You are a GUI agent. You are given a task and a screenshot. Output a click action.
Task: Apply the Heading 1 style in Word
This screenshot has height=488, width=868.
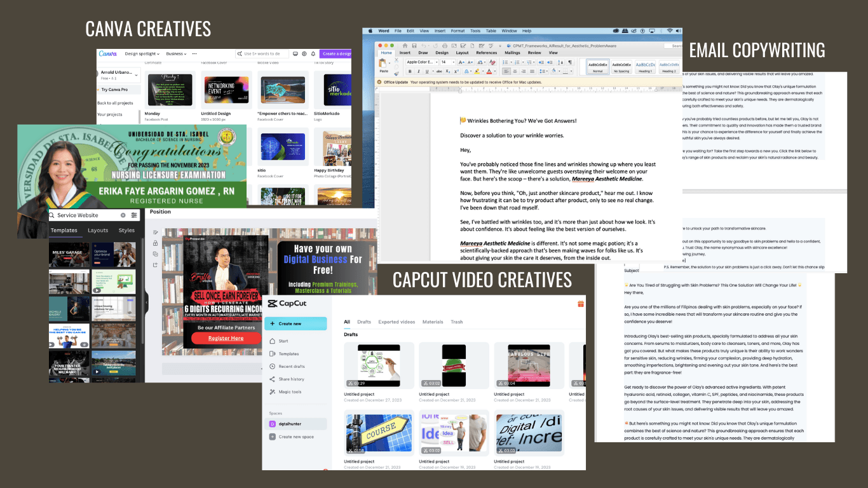click(x=645, y=67)
